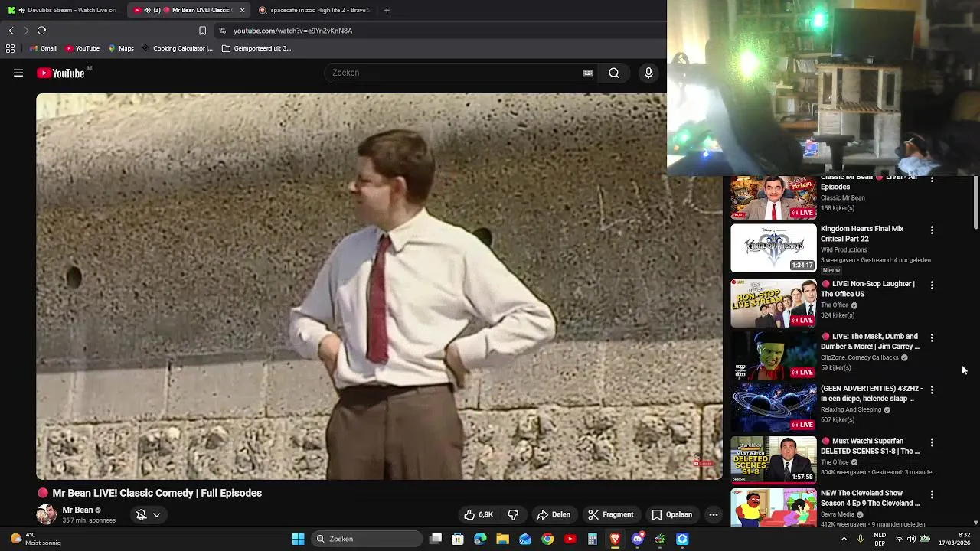Open the YouTube bookmark
980x551 pixels.
[82, 48]
